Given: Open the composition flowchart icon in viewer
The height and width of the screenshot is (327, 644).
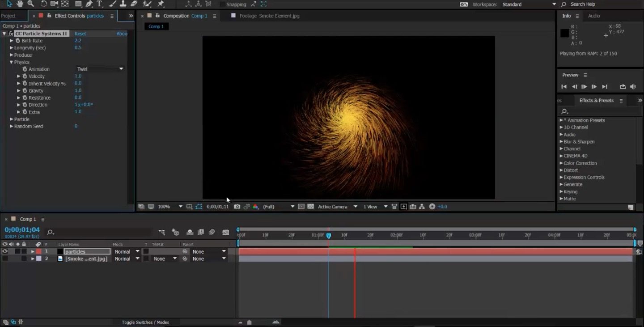Looking at the screenshot, I should pos(423,207).
